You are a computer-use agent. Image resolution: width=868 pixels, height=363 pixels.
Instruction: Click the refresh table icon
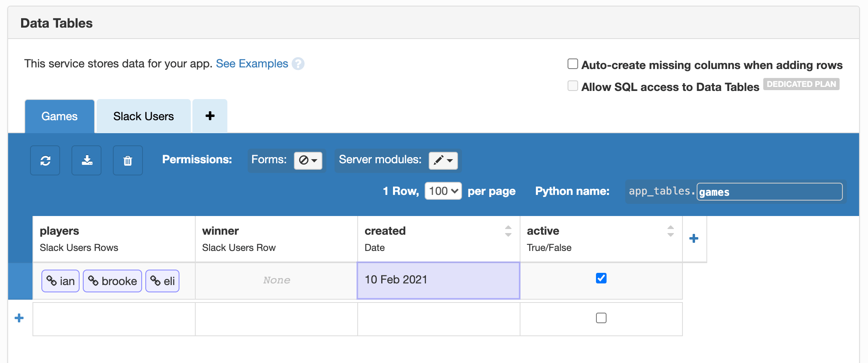pyautogui.click(x=45, y=161)
